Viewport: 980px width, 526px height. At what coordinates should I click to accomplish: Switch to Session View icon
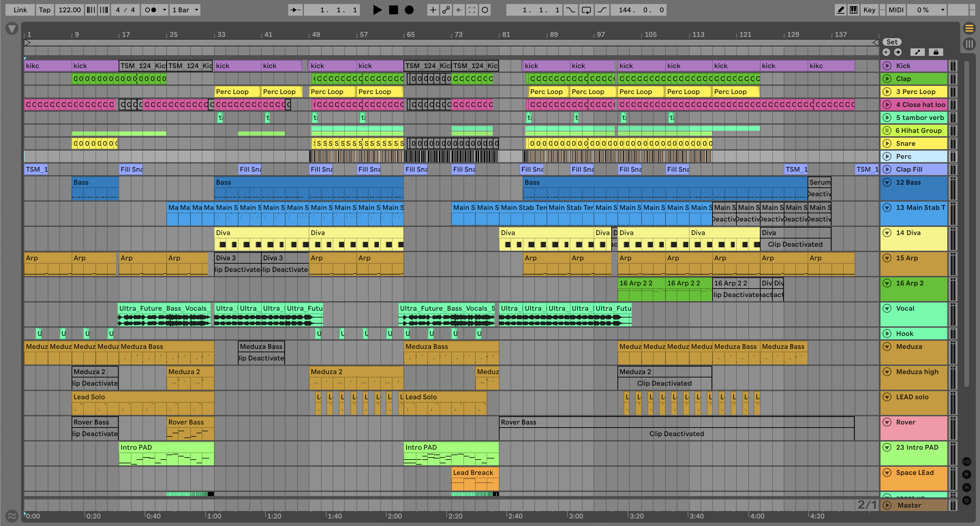tap(969, 44)
